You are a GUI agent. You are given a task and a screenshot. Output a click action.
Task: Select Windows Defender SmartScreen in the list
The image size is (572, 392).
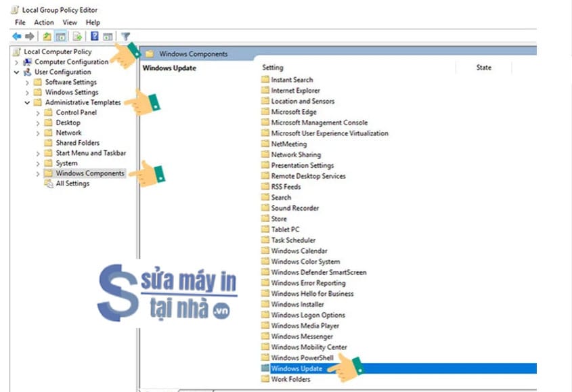tap(319, 272)
